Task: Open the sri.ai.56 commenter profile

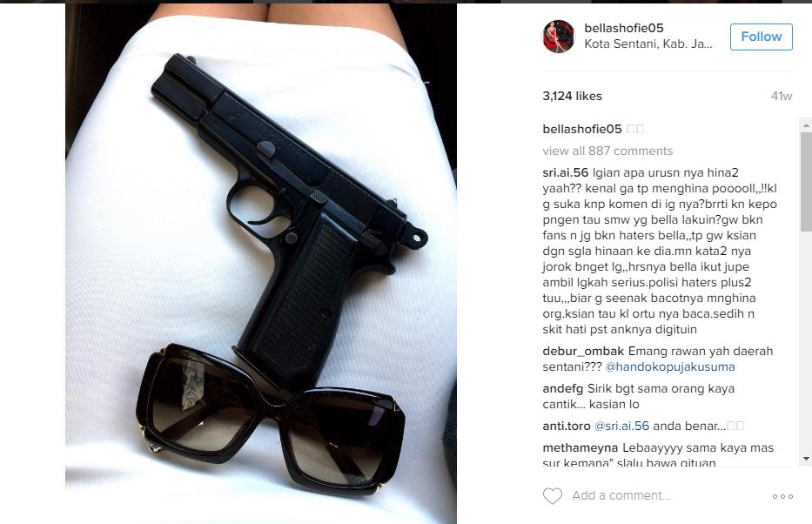Action: (566, 172)
